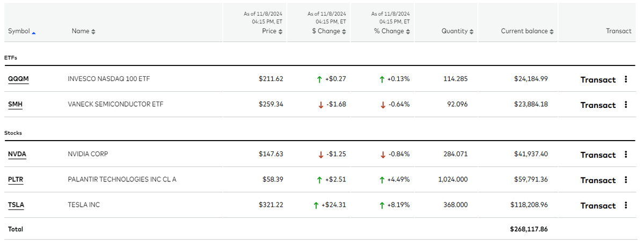Image resolution: width=644 pixels, height=249 pixels.
Task: Click the +8.19% change value
Action: (398, 205)
